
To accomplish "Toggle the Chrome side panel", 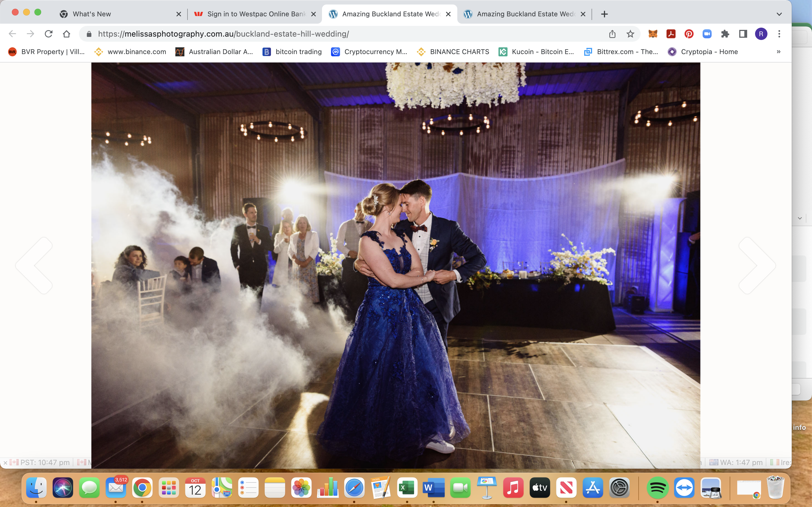I will [743, 34].
